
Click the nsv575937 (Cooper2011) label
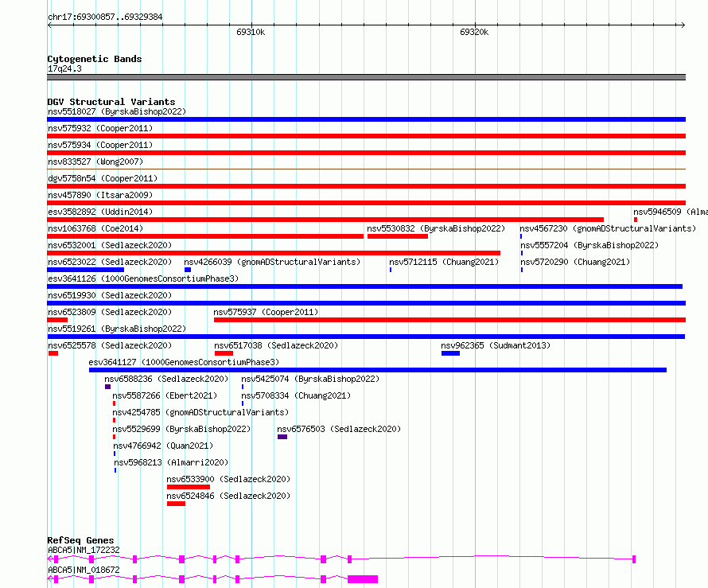pyautogui.click(x=266, y=312)
